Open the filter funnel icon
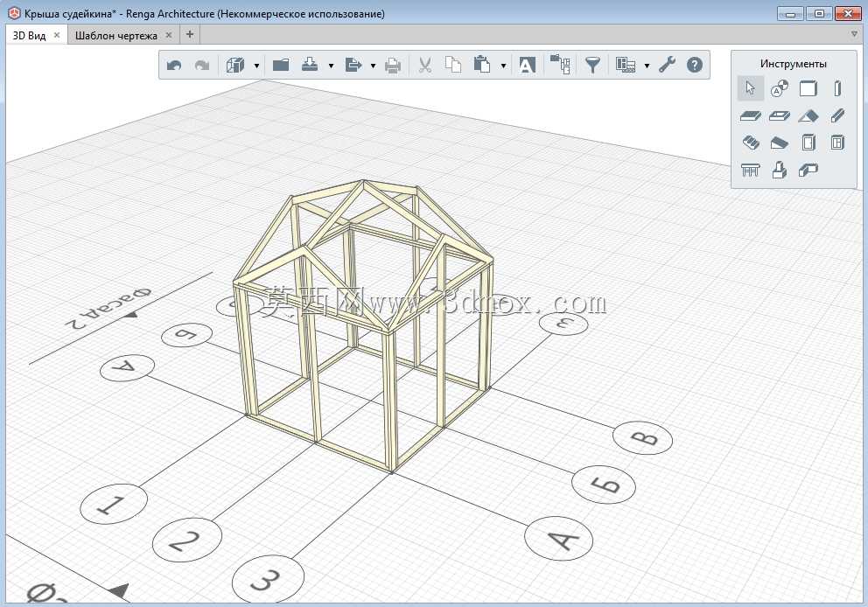The height and width of the screenshot is (607, 868). tap(592, 66)
